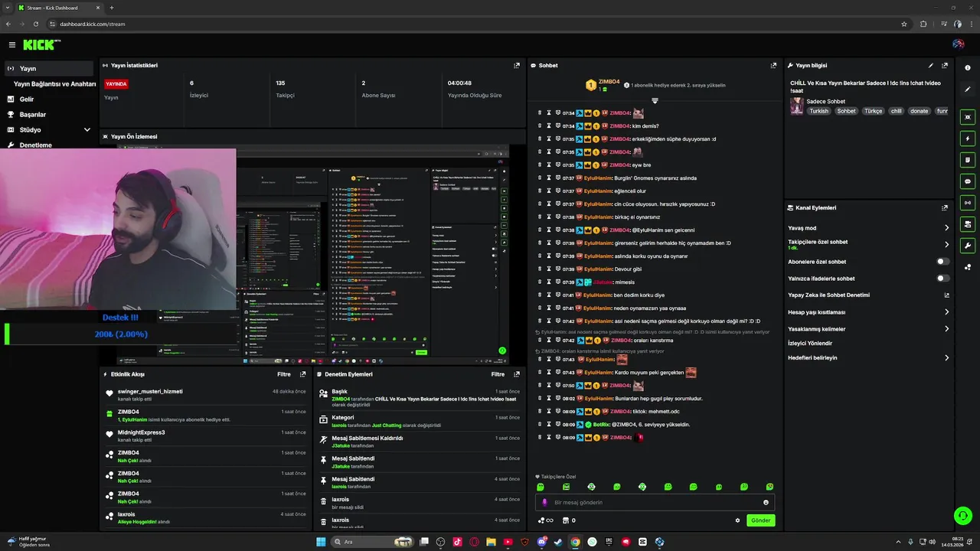980x551 pixels.
Task: Open Steam from the taskbar
Action: [558, 542]
